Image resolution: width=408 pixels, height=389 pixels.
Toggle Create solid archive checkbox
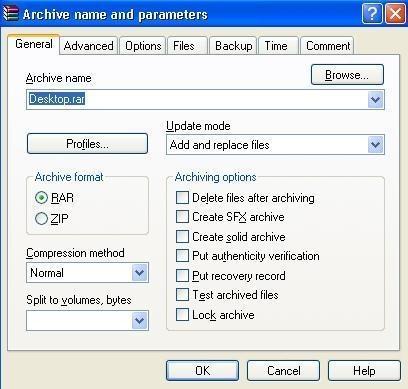[x=182, y=237]
